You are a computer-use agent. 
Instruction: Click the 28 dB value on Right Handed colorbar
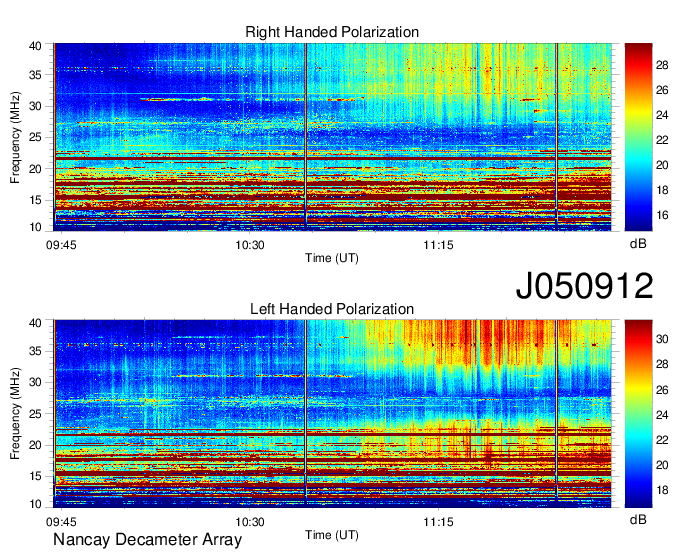click(662, 65)
